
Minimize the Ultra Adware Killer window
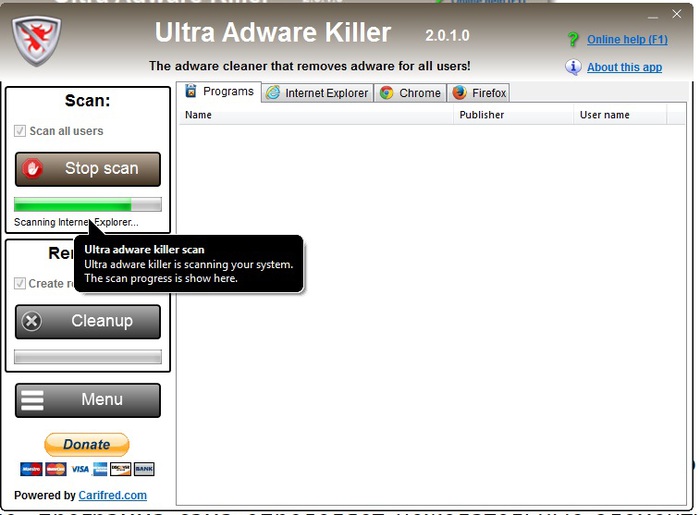pos(653,16)
